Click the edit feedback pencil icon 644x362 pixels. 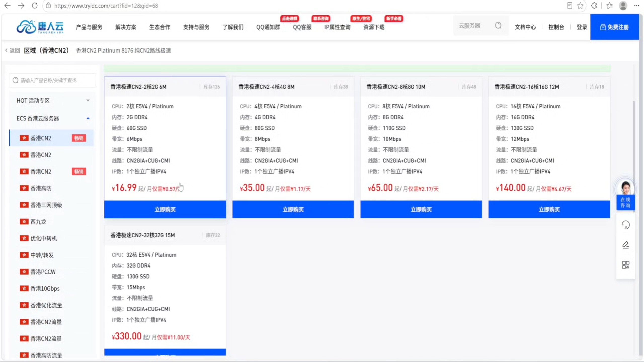pos(626,245)
